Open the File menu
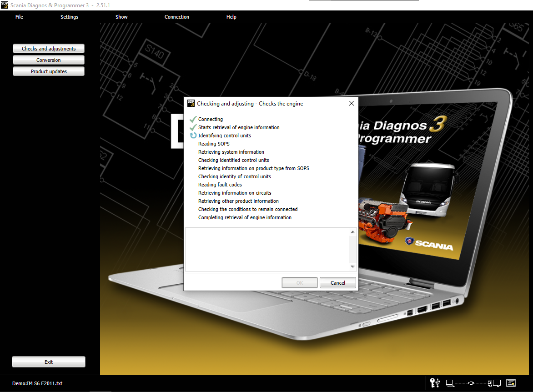The image size is (533, 392). tap(19, 17)
